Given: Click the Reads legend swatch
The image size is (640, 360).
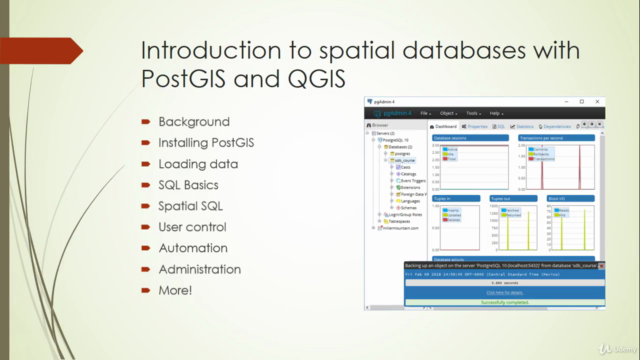Looking at the screenshot, I should coord(557,210).
